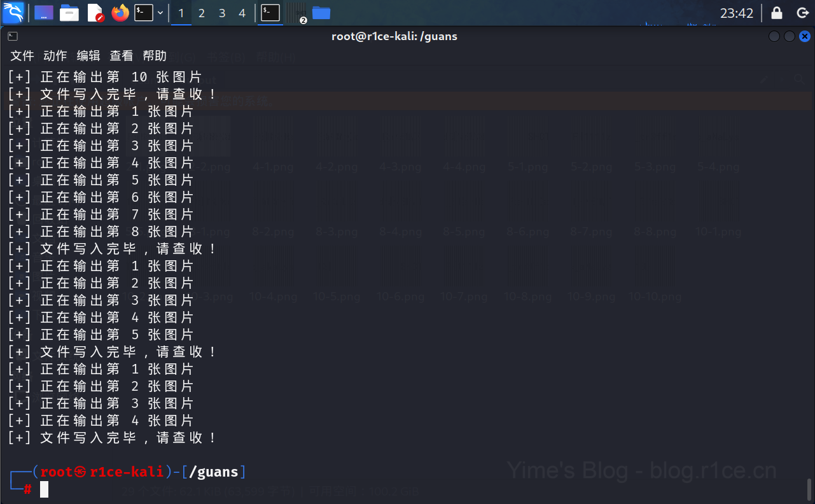Open the 帮助 menu dropdown
Screen dimensions: 815x504
click(155, 56)
